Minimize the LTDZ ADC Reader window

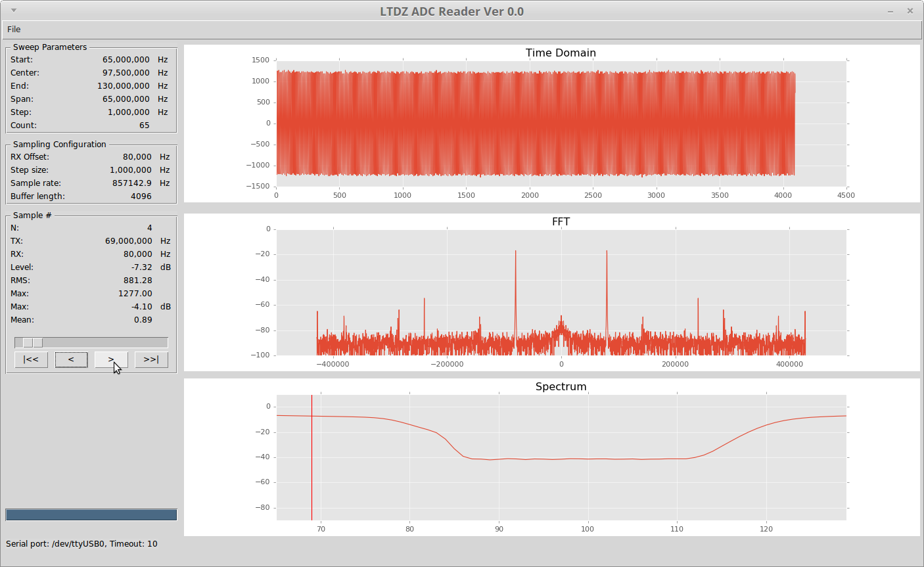[890, 11]
